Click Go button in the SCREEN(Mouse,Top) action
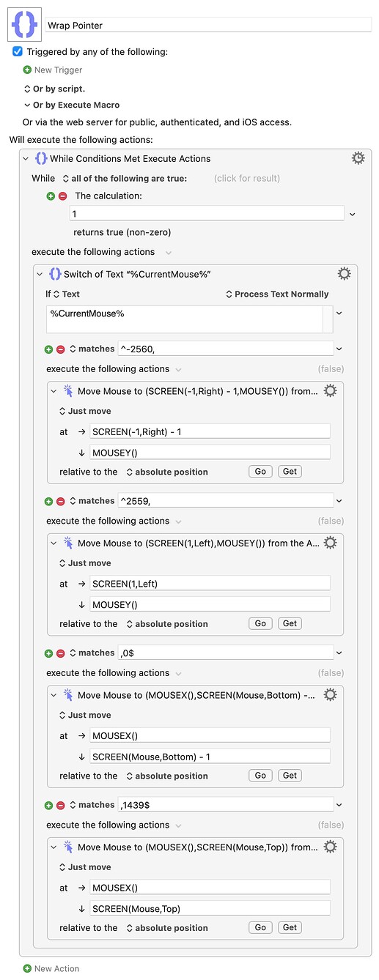 coord(260,927)
